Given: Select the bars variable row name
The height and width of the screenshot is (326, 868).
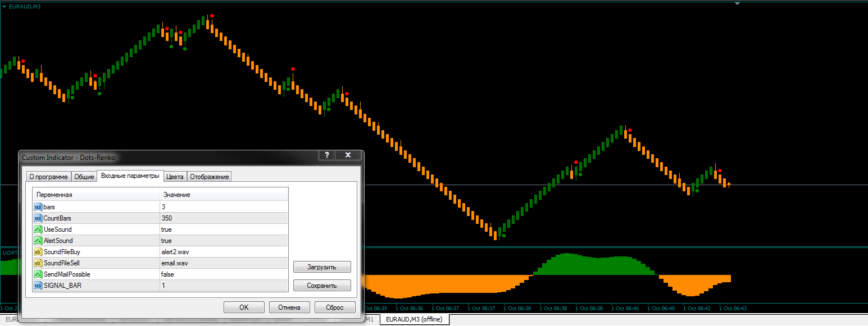Looking at the screenshot, I should [49, 207].
